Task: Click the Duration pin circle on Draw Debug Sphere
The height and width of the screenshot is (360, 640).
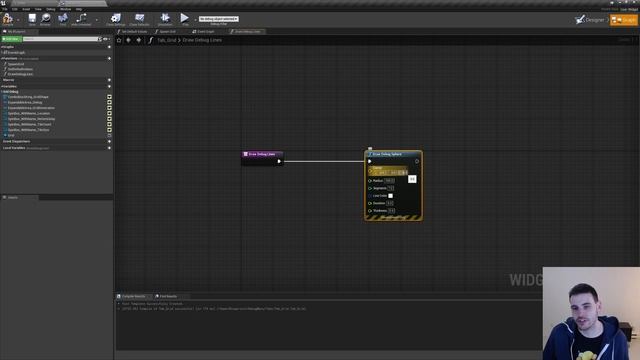Action: (x=370, y=203)
